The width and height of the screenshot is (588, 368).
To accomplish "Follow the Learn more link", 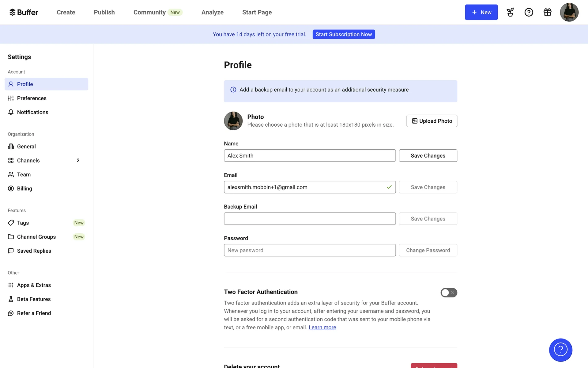I will point(322,328).
